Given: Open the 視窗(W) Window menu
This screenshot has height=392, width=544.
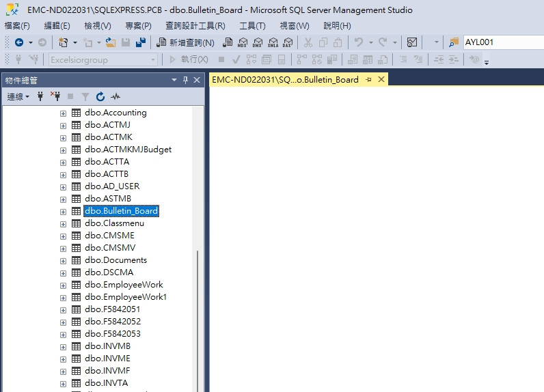Looking at the screenshot, I should coord(295,26).
